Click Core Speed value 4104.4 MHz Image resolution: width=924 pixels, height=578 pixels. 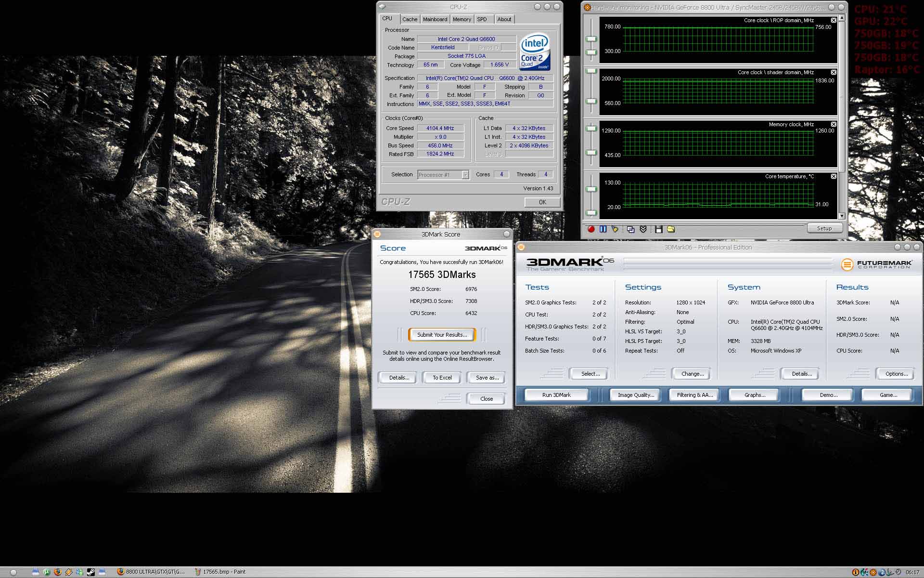coord(440,128)
